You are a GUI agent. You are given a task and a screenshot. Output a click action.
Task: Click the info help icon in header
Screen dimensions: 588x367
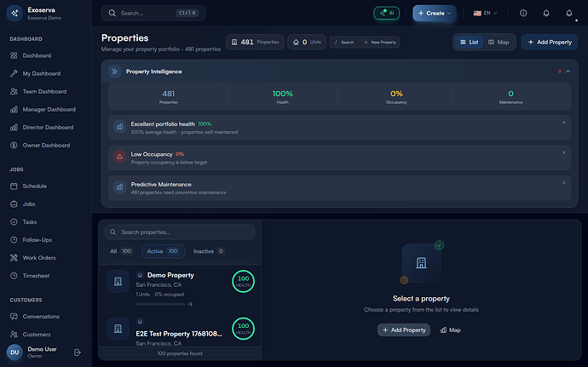coord(523,14)
